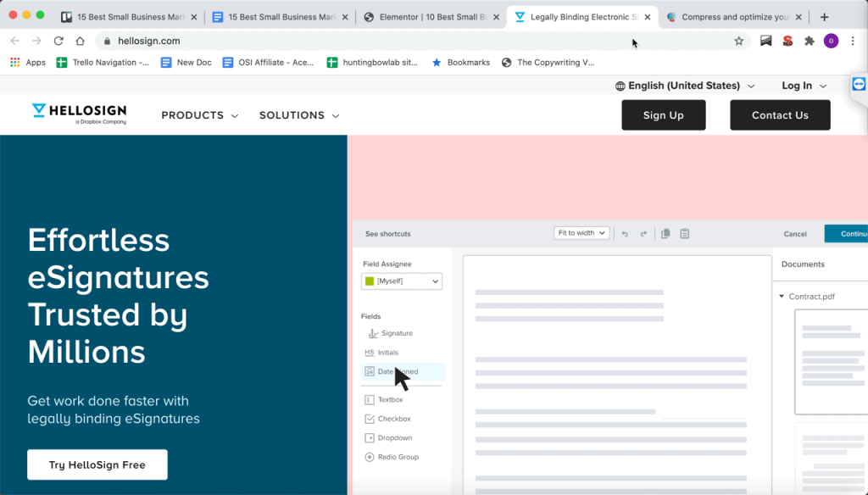
Task: Select the Contract.pdf page thumbnail
Action: click(x=831, y=362)
